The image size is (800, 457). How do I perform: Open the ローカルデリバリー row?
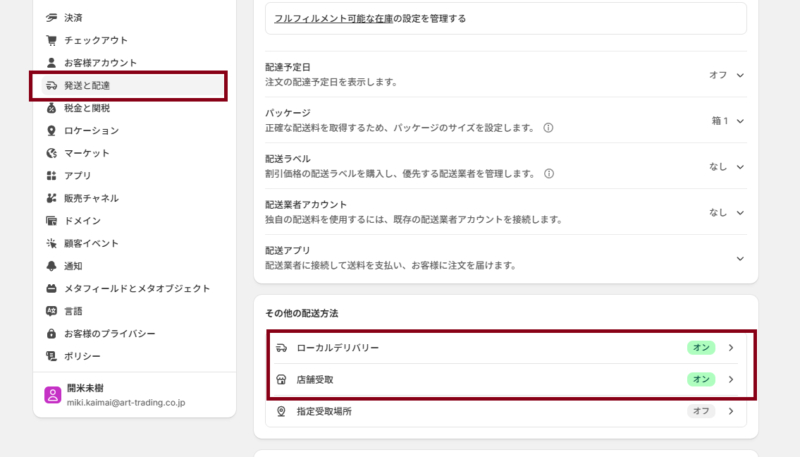[x=506, y=348]
